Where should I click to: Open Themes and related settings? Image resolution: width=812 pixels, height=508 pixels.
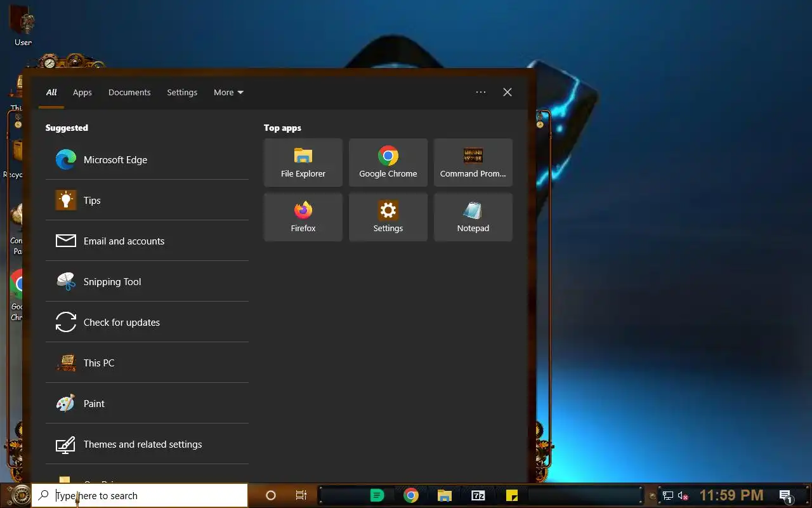point(147,444)
